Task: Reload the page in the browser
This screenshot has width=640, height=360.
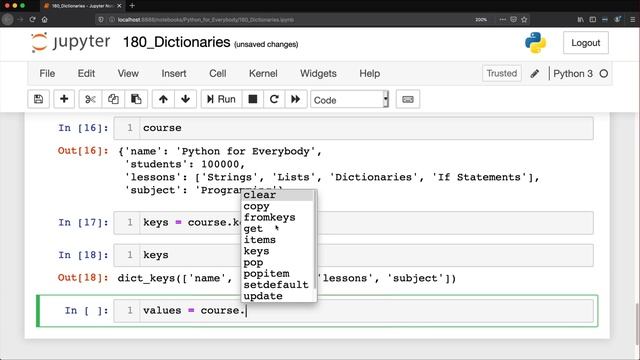Action: point(32,19)
